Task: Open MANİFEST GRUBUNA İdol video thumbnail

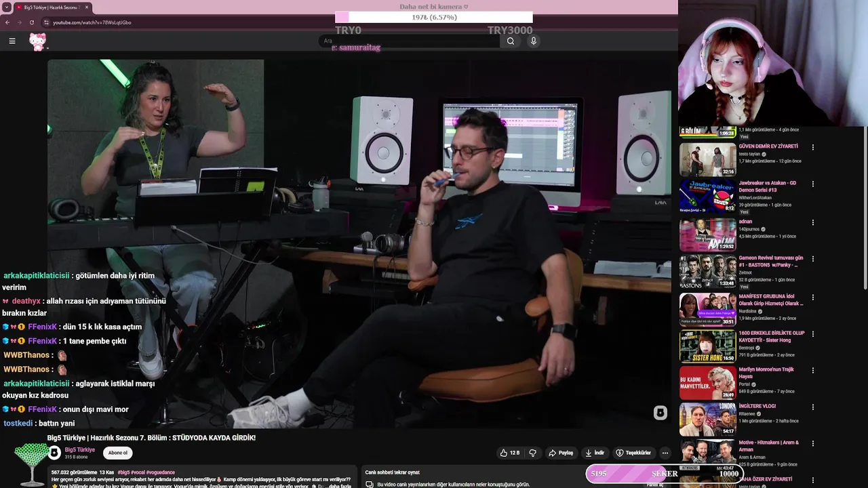Action: tap(708, 309)
